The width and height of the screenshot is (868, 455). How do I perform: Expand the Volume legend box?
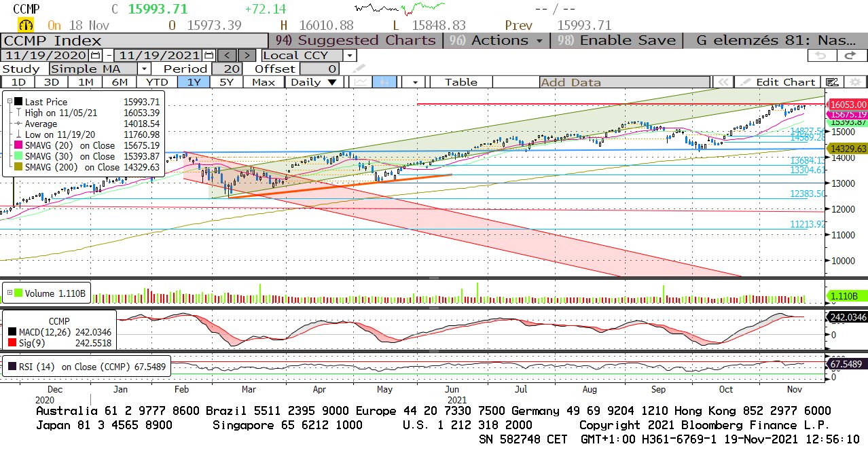point(10,294)
